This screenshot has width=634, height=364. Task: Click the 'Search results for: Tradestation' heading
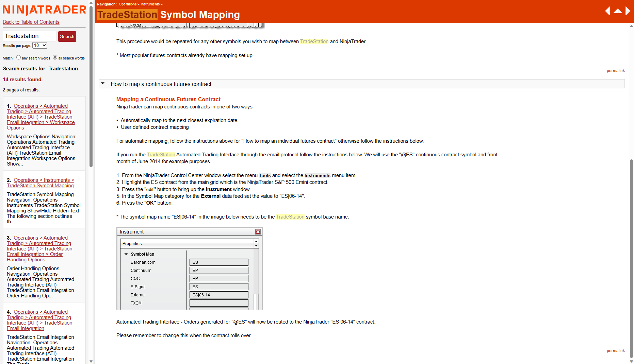point(40,69)
